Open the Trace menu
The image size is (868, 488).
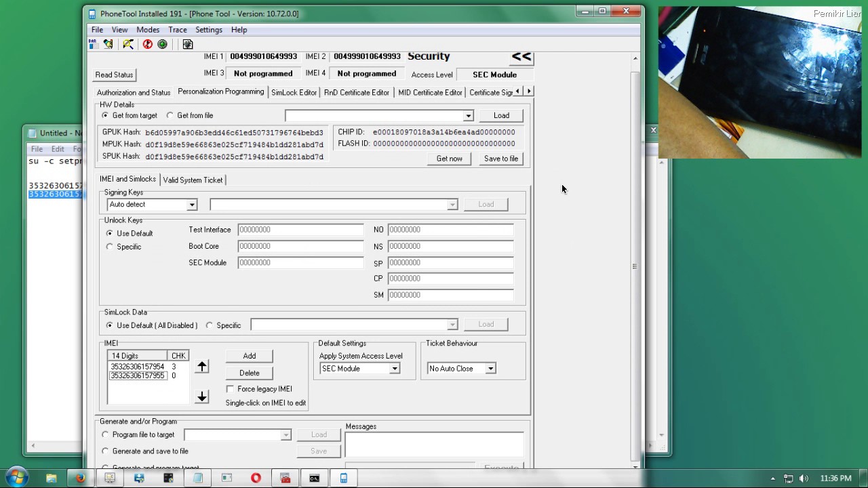178,30
